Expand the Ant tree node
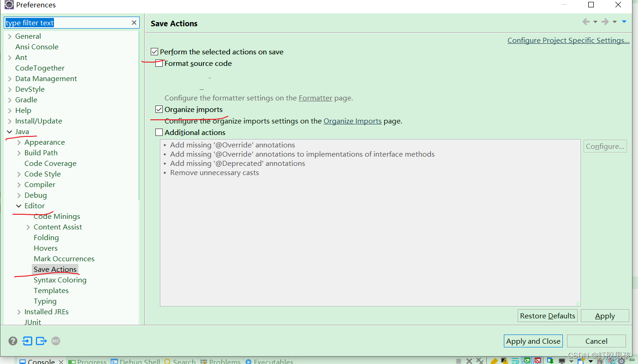 [x=10, y=58]
